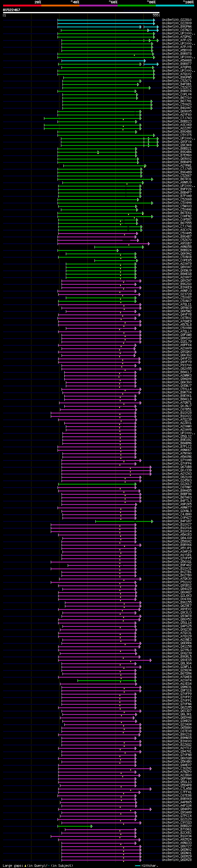Pick the UniRef100_C5X4H6 row label
This screenshot has width=197, height=868.
(x=177, y=210)
